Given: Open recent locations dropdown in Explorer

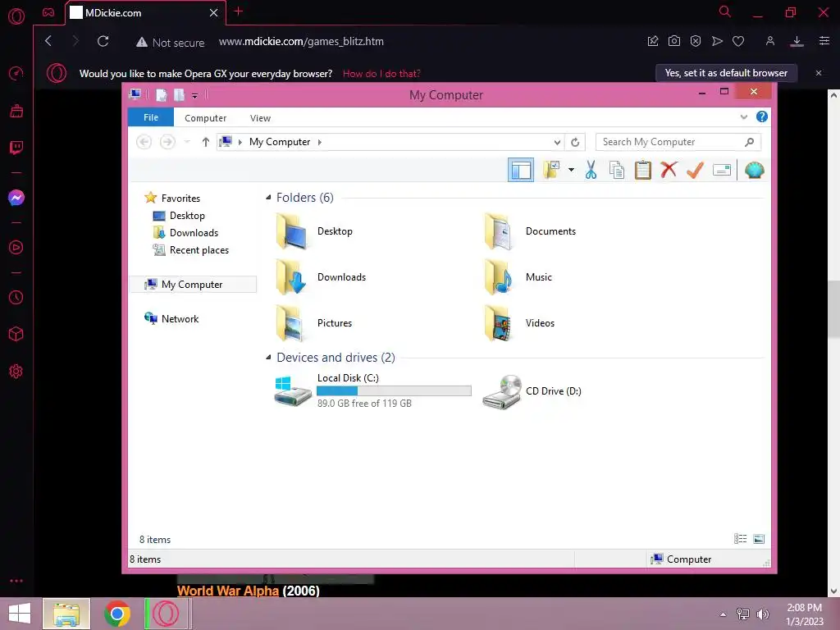Looking at the screenshot, I should pos(187,142).
